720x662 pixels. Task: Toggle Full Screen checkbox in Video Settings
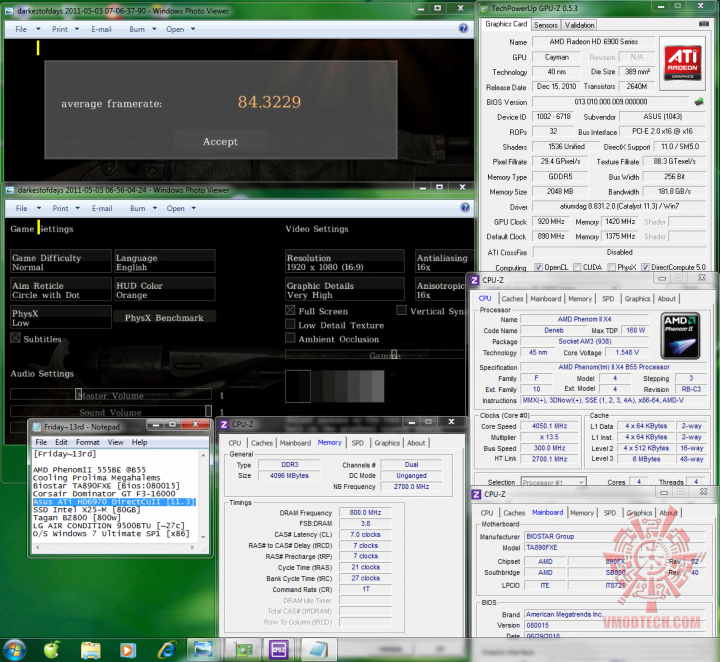coord(290,310)
